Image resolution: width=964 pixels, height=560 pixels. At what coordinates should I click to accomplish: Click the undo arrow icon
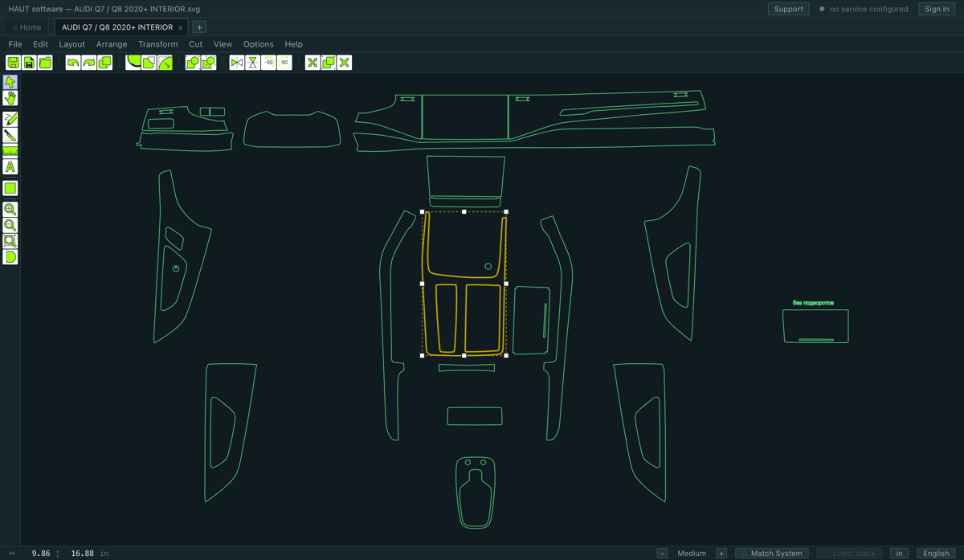(x=73, y=63)
